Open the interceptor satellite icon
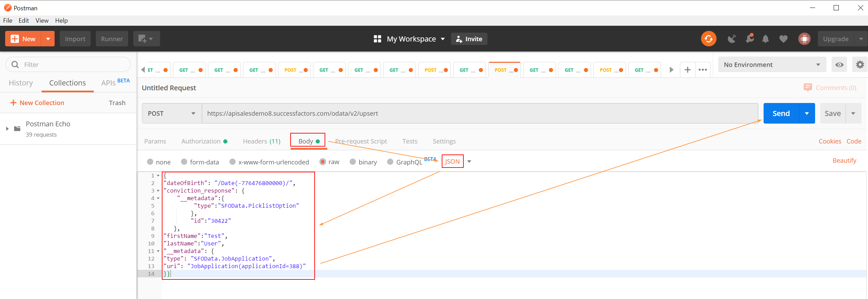Image resolution: width=868 pixels, height=299 pixels. 732,39
